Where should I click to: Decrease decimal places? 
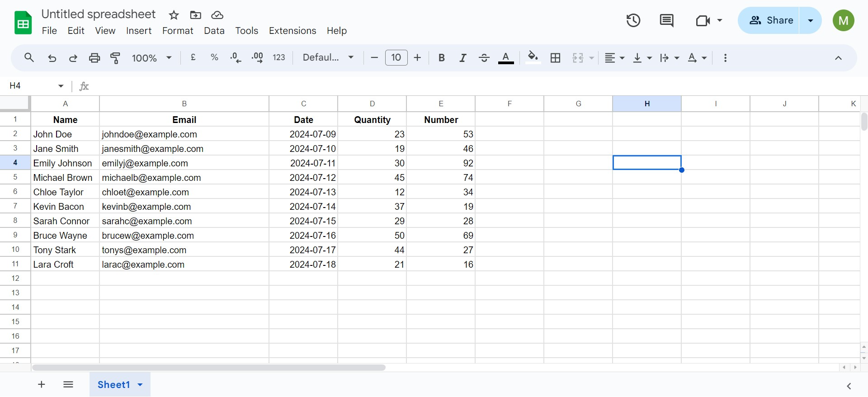[236, 57]
